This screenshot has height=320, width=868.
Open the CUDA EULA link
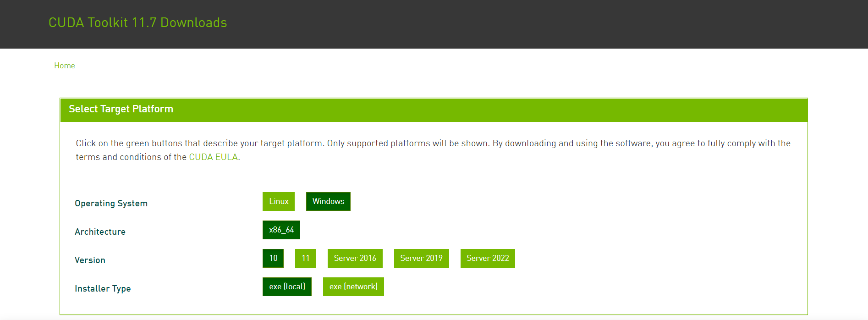coord(214,157)
